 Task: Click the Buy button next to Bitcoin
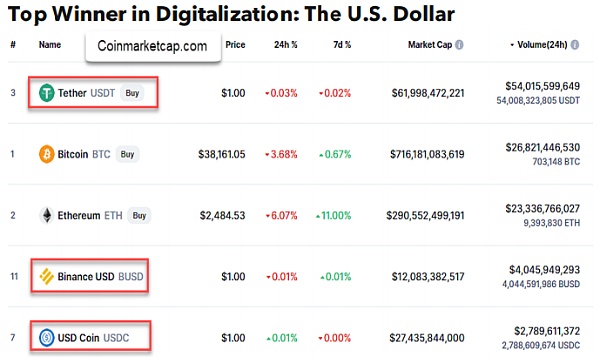click(127, 154)
